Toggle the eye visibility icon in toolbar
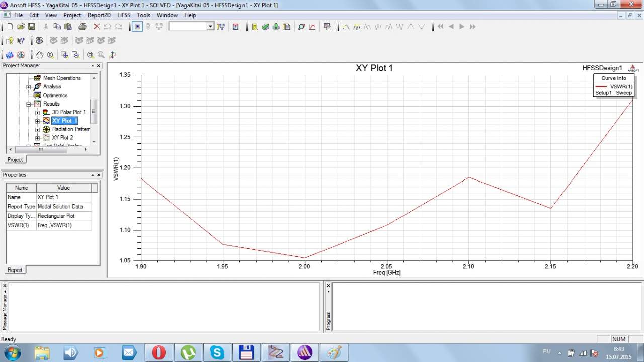 pos(39,41)
